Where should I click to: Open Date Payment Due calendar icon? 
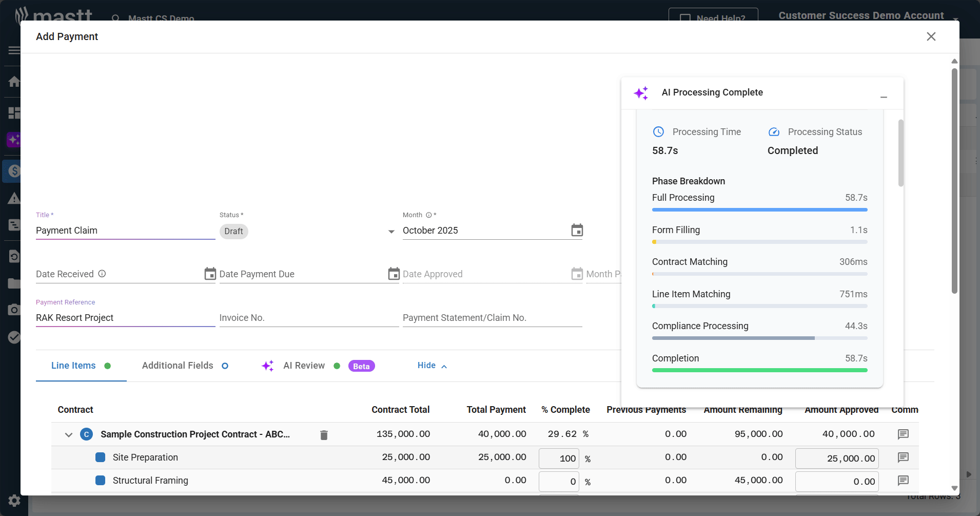point(394,274)
